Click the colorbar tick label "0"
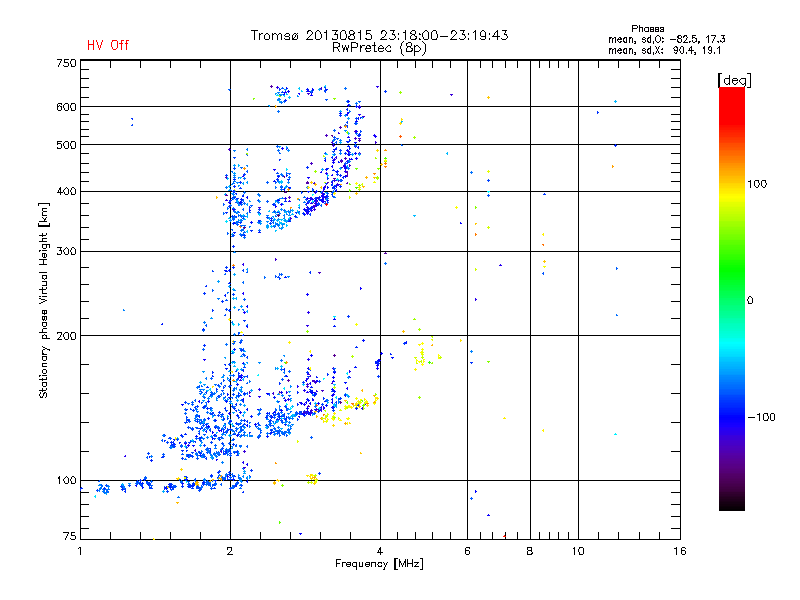The height and width of the screenshot is (600, 800). click(x=750, y=301)
